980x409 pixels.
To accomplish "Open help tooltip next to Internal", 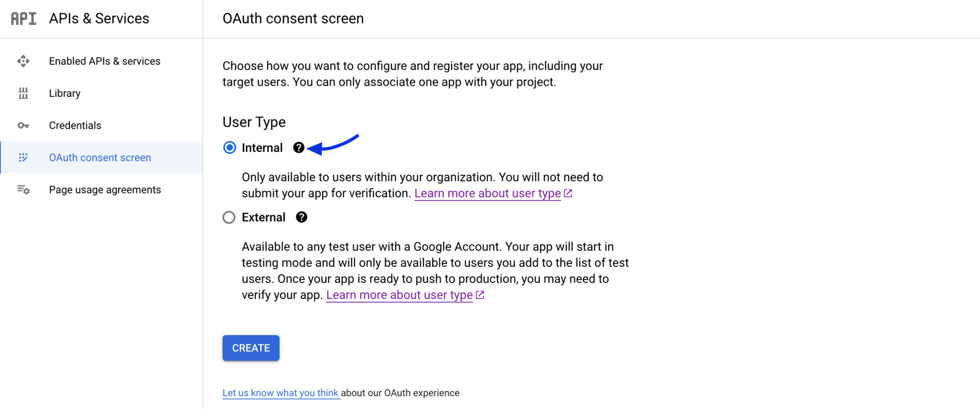I will coord(299,148).
